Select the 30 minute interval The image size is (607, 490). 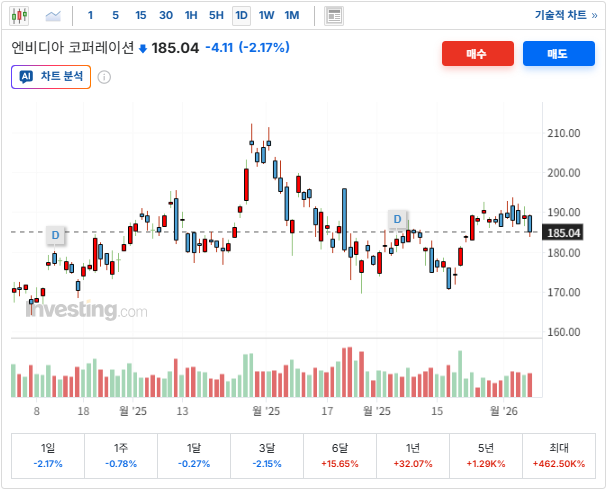pyautogui.click(x=166, y=15)
